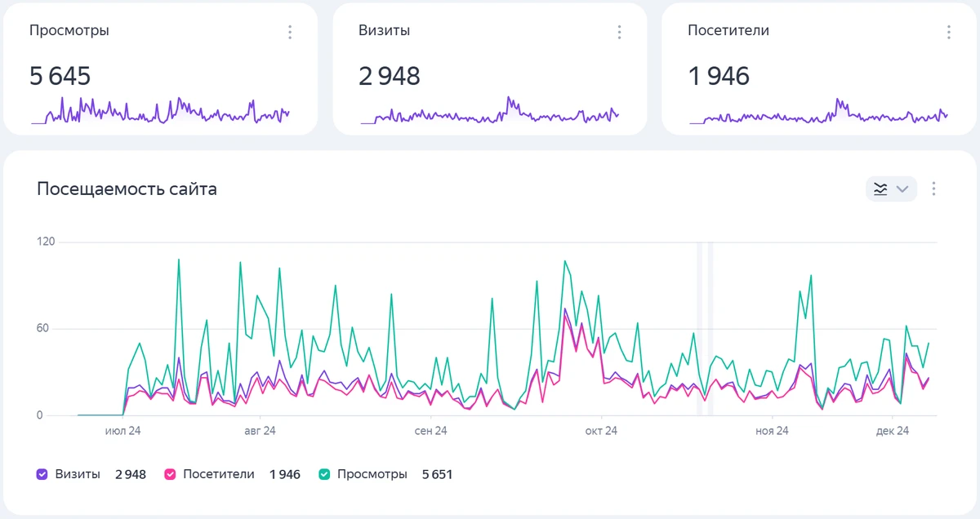Disable the Просмотры series checkbox

[x=324, y=474]
